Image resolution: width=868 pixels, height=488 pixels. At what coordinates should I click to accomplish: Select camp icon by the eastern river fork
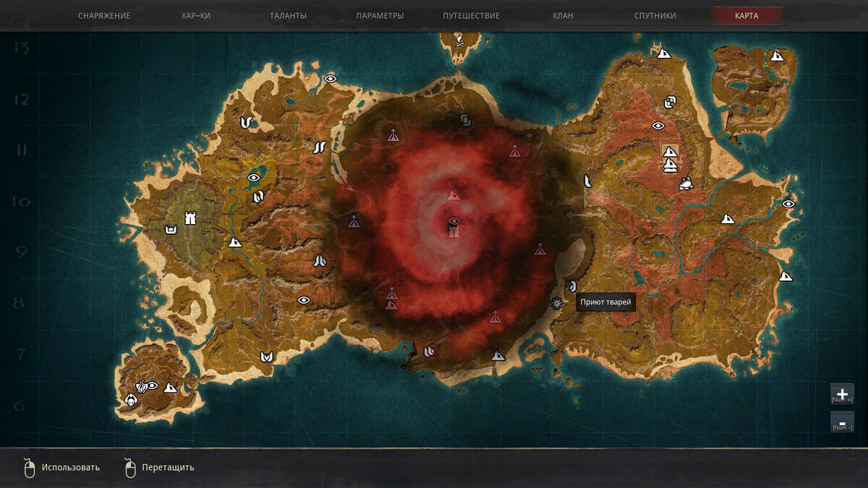tap(728, 218)
